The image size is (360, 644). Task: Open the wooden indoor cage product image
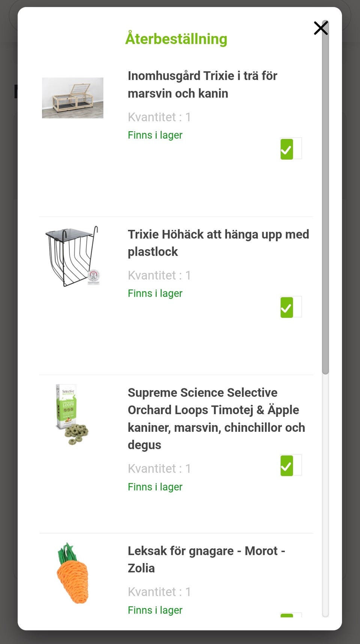(x=72, y=98)
